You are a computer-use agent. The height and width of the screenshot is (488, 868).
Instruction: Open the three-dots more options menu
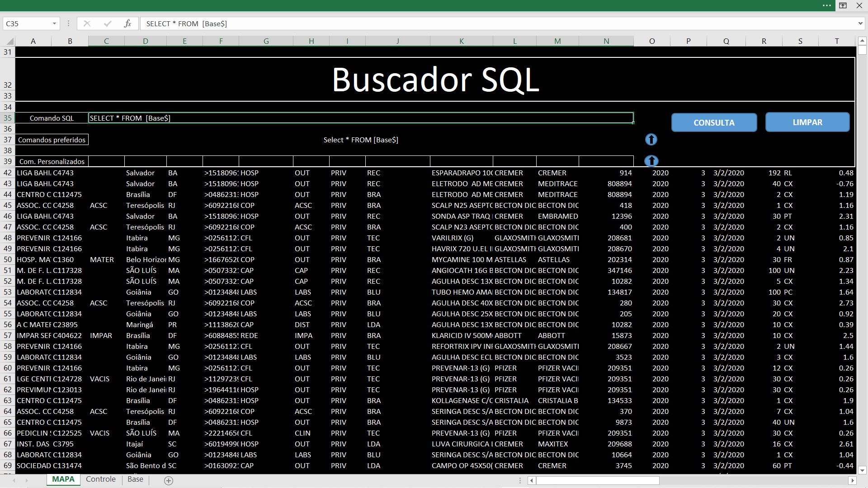pyautogui.click(x=827, y=5)
